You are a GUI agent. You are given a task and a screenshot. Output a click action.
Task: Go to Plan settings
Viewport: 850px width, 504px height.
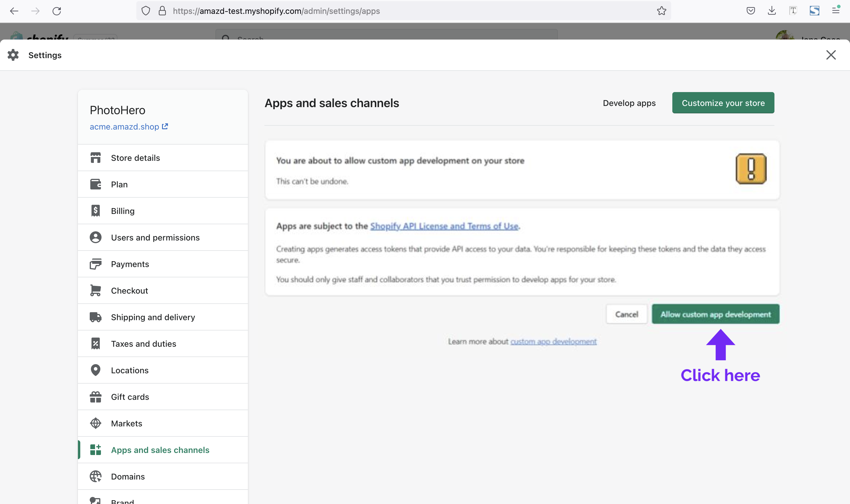click(x=163, y=184)
